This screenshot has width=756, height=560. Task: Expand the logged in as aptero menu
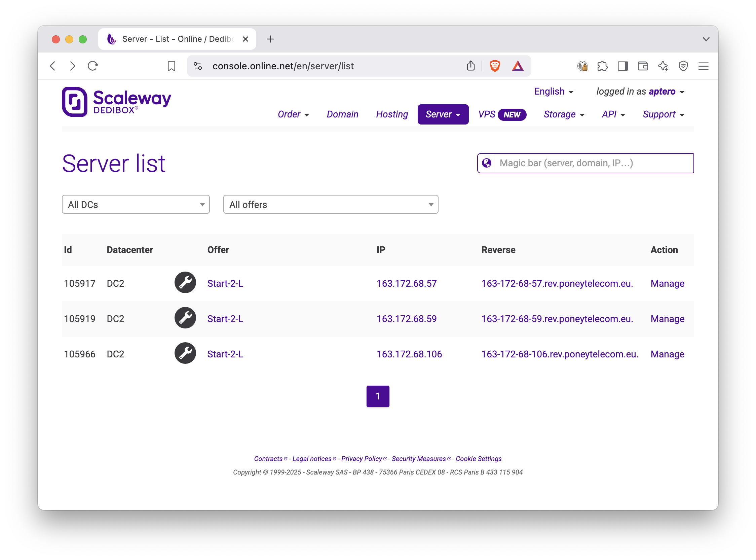tap(640, 92)
